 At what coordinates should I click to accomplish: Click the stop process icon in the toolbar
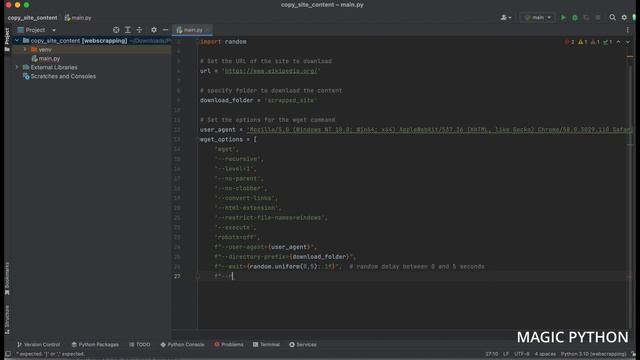tap(598, 18)
